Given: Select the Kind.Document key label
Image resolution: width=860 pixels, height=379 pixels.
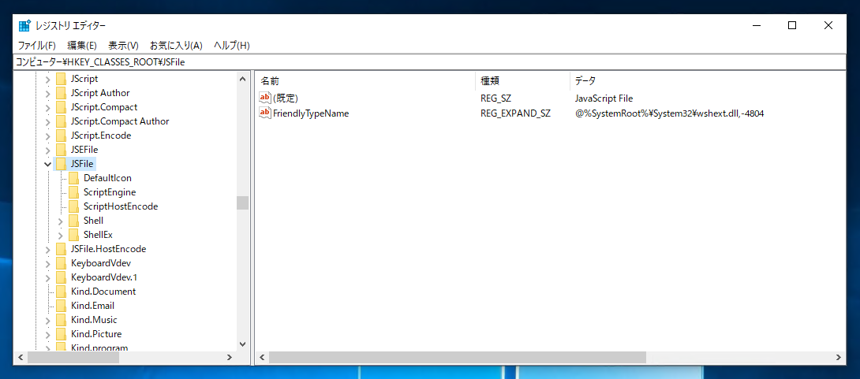Looking at the screenshot, I should click(103, 292).
